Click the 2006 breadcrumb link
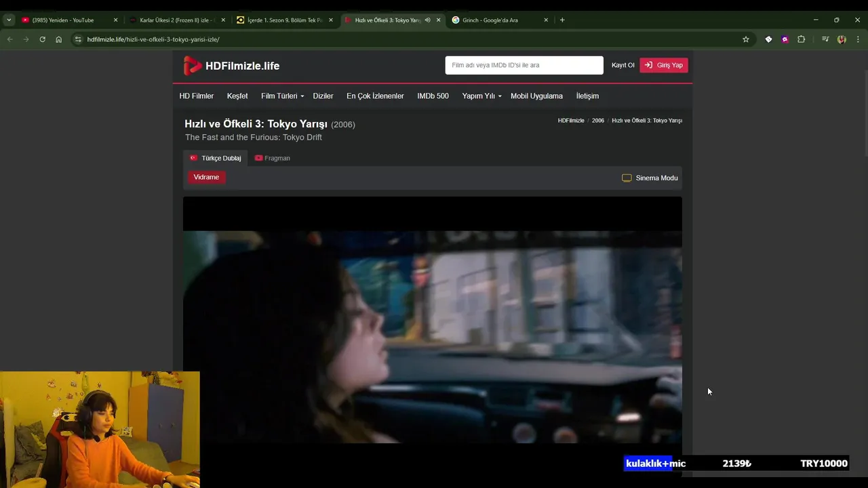Image resolution: width=868 pixels, height=488 pixels. [597, 121]
